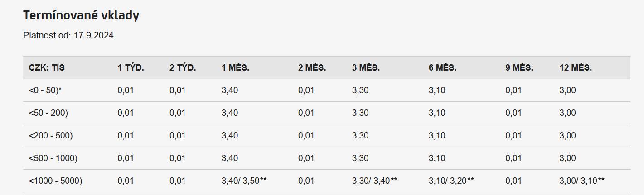Click the 3,30/ 3,40** rate cell
The height and width of the screenshot is (195, 644).
click(x=374, y=181)
